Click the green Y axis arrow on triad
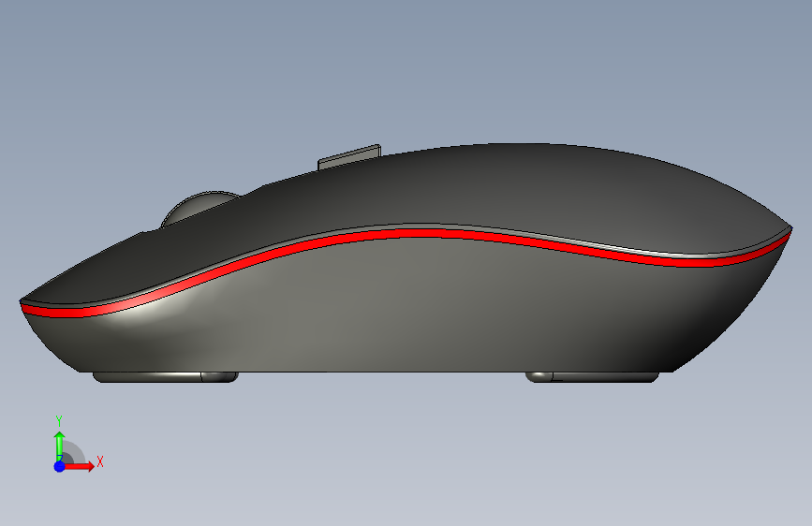This screenshot has height=526, width=812. [60, 445]
